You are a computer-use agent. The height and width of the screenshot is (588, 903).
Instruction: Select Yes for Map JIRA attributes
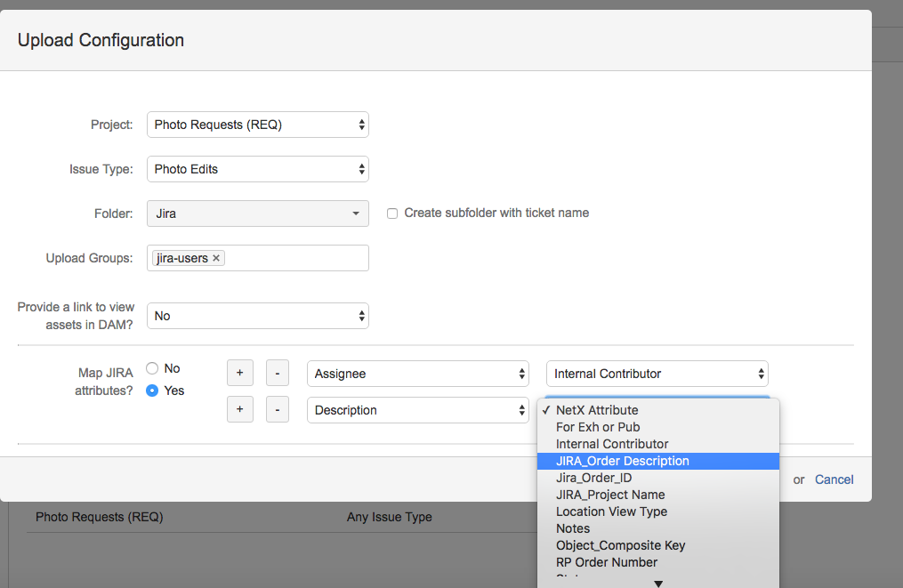click(x=152, y=391)
